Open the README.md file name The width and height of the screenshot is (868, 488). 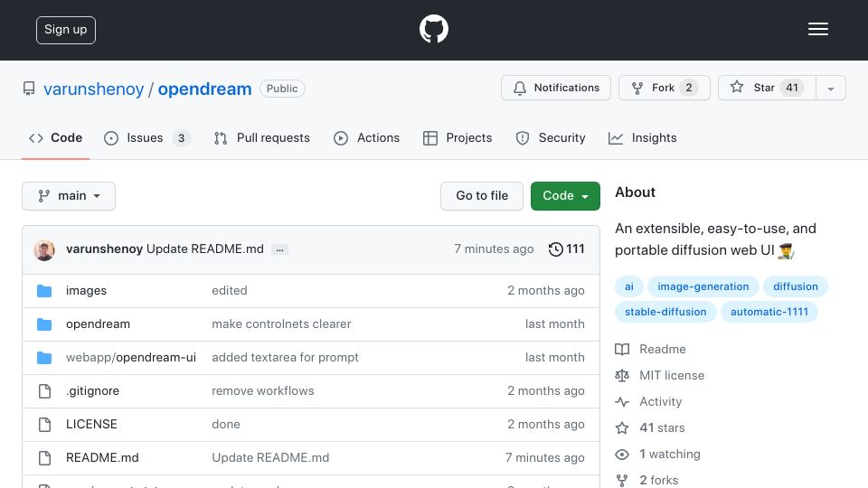point(102,458)
